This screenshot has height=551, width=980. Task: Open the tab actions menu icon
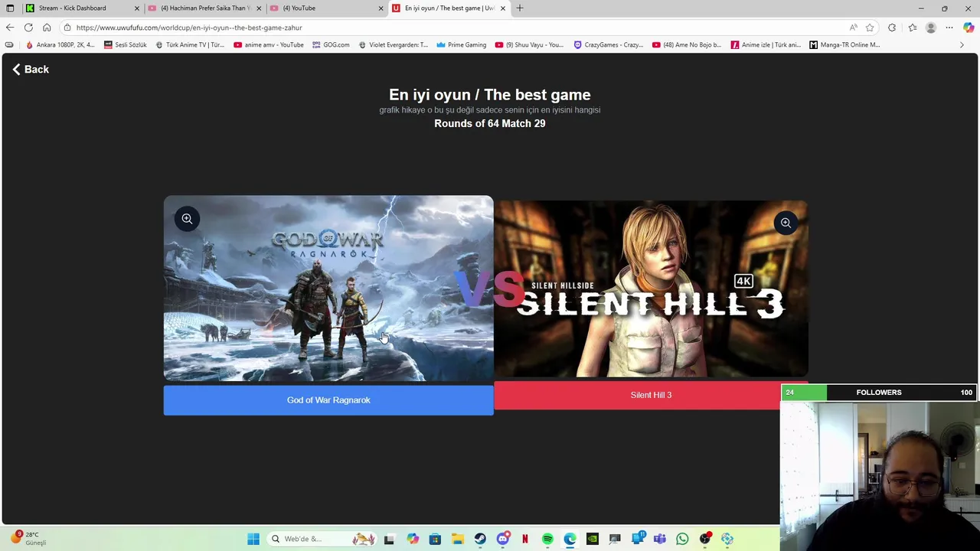click(10, 8)
